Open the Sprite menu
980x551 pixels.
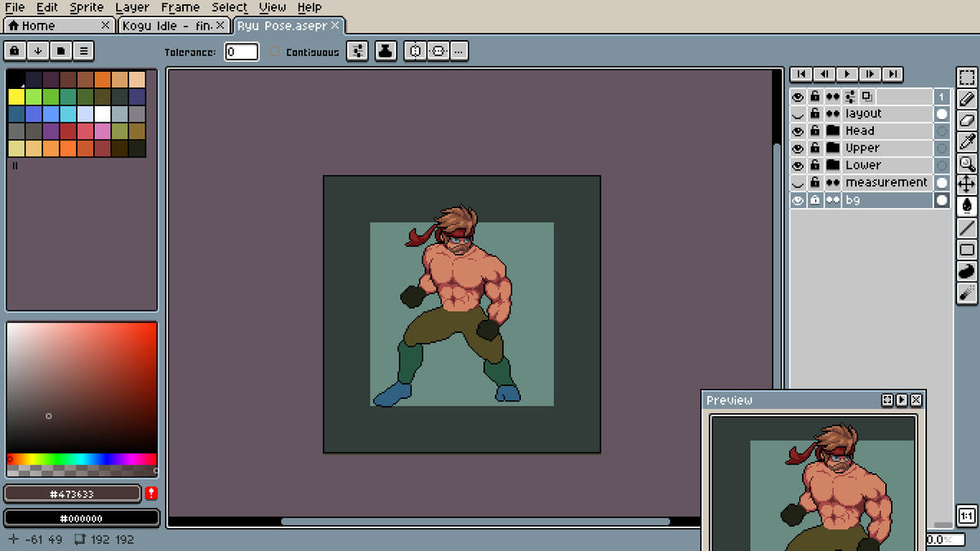coord(87,7)
